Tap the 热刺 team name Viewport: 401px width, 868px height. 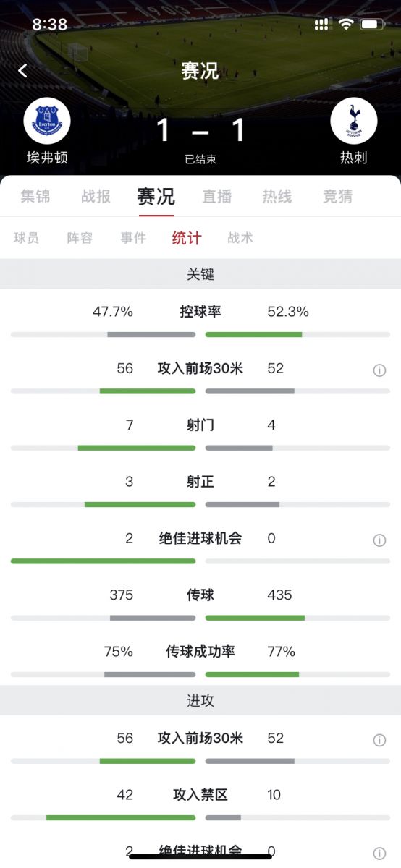(354, 158)
